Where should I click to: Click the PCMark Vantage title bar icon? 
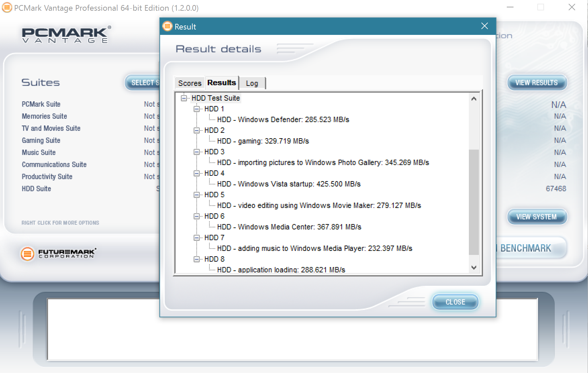[x=7, y=7]
